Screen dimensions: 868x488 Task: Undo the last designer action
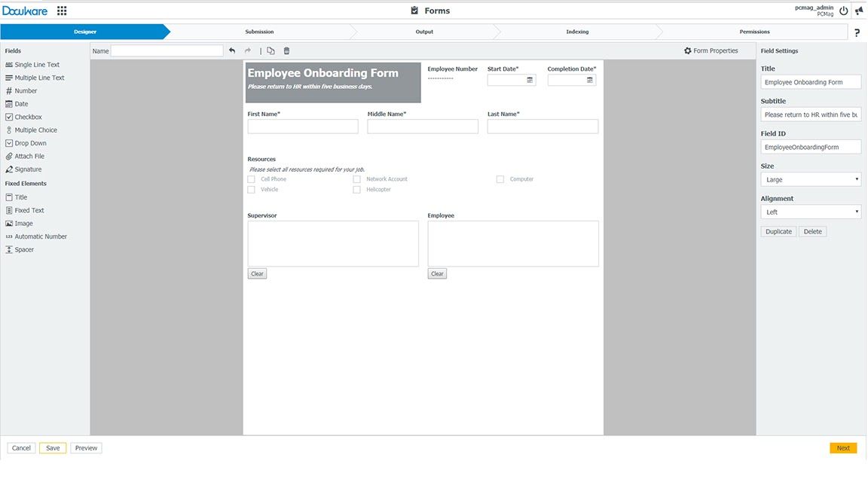(232, 51)
